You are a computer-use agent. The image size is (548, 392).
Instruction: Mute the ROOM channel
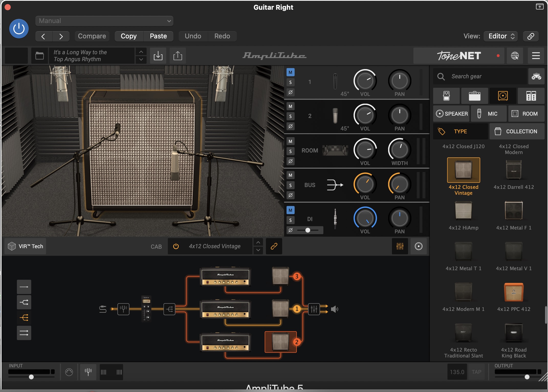coord(290,141)
